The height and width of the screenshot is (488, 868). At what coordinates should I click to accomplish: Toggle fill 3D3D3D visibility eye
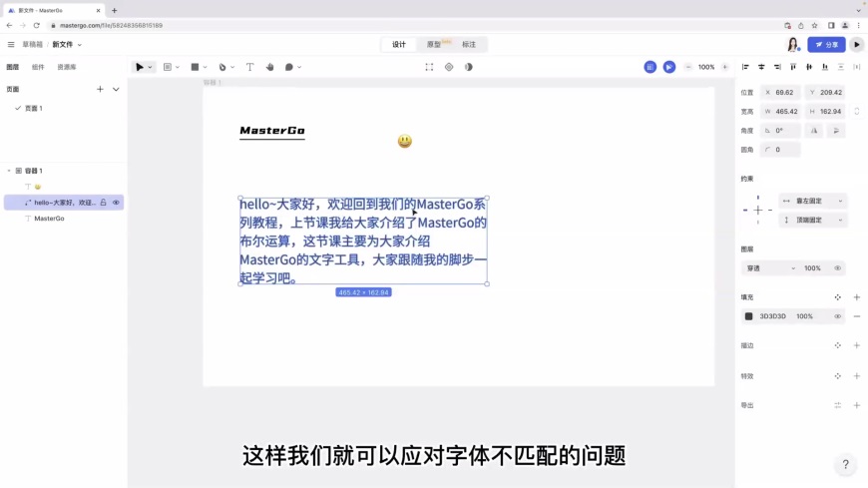click(837, 316)
